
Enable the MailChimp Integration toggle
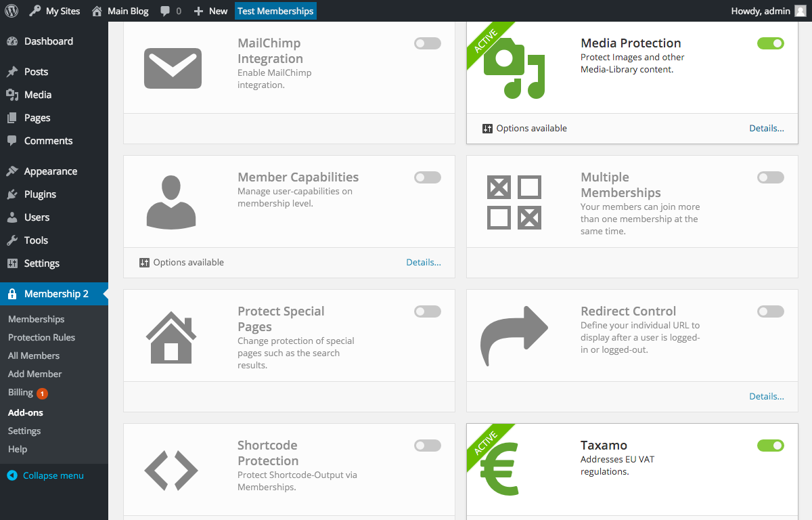[428, 43]
